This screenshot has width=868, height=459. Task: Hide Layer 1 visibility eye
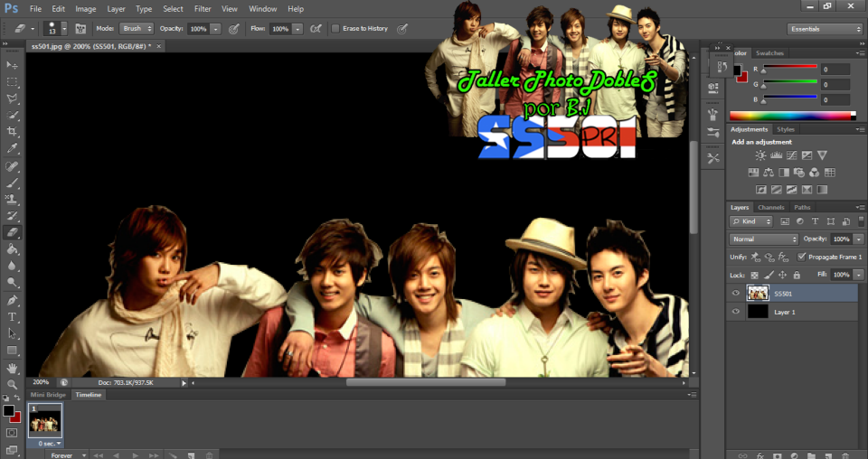(x=736, y=312)
